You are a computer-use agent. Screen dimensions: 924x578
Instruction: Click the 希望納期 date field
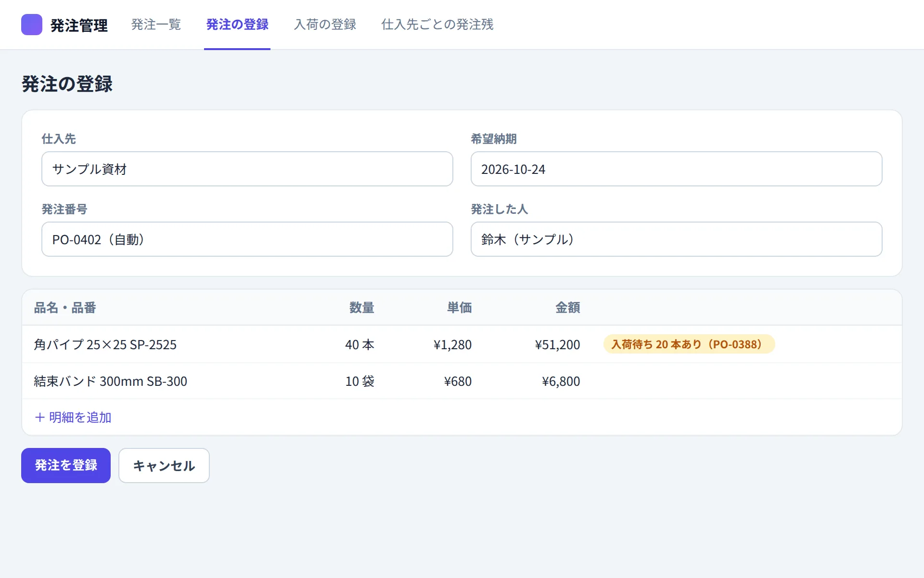[676, 169]
